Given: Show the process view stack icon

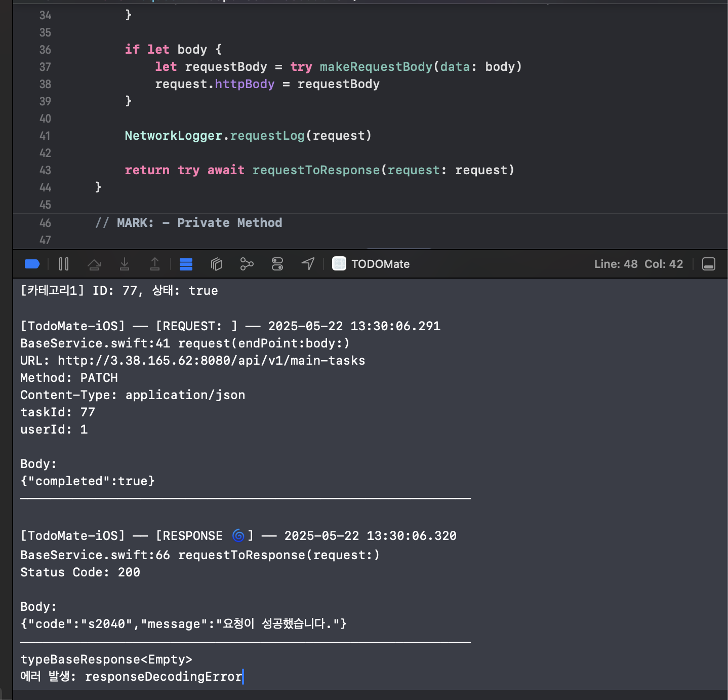Looking at the screenshot, I should (x=186, y=264).
